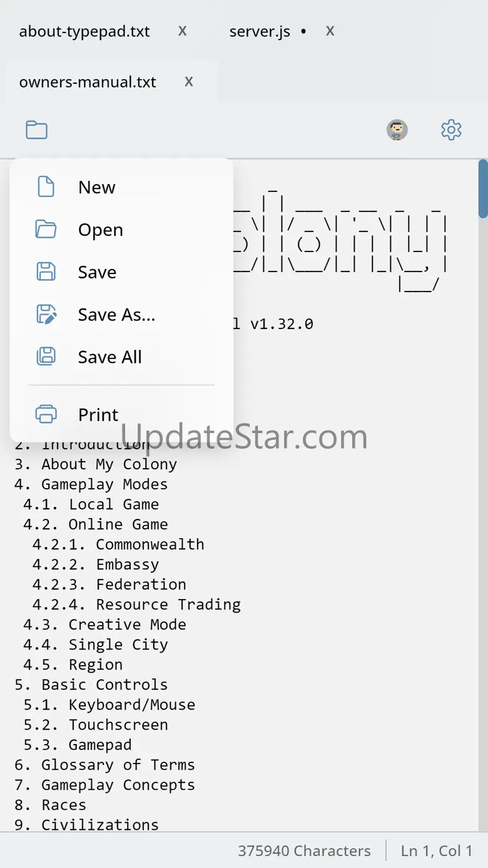This screenshot has width=488, height=868.
Task: Close the owners-manual.txt tab
Action: [189, 81]
